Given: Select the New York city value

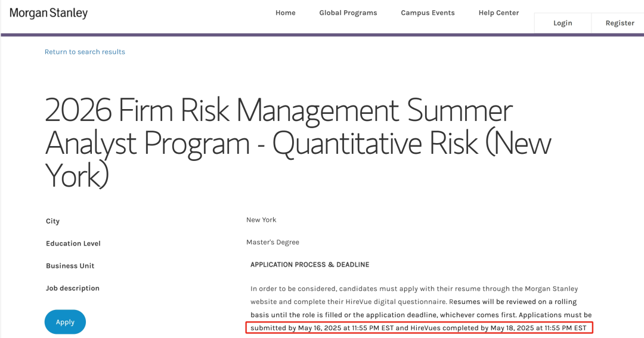Looking at the screenshot, I should coord(261,220).
